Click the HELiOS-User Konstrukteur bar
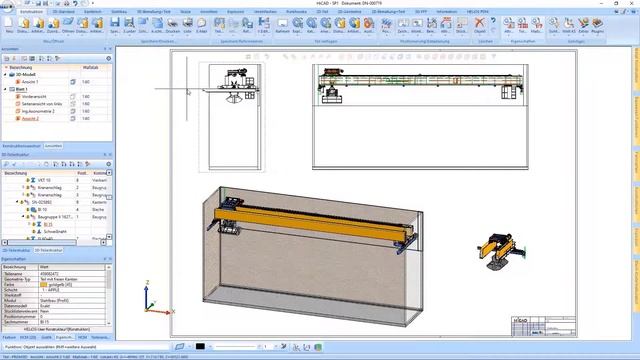Viewport: 640px width, 360px height. [57, 329]
